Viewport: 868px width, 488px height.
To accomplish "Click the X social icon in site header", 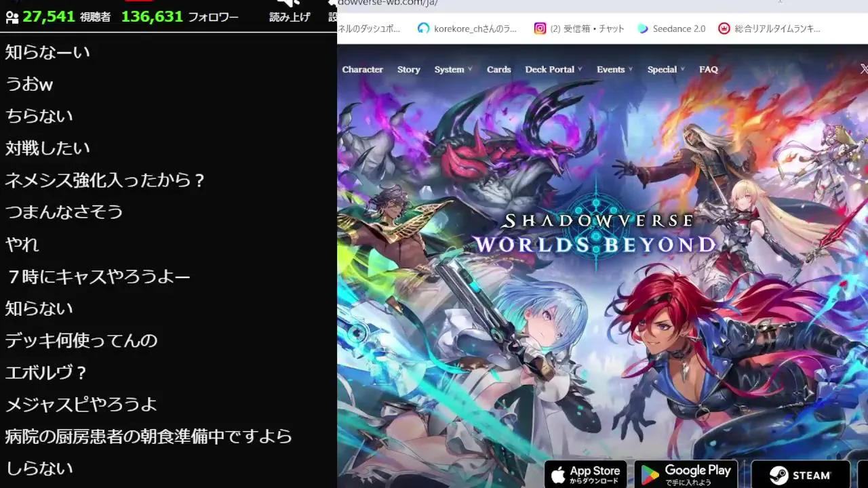I will [864, 69].
